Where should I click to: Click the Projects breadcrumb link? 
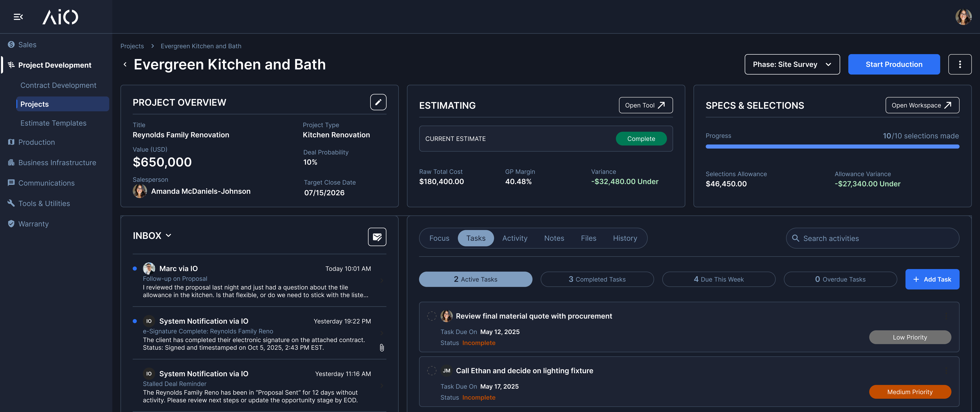(132, 46)
